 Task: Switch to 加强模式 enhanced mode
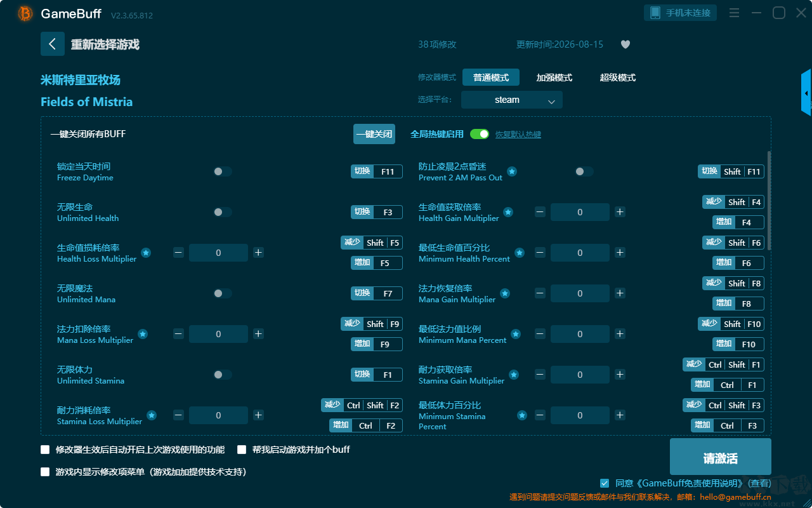(554, 77)
